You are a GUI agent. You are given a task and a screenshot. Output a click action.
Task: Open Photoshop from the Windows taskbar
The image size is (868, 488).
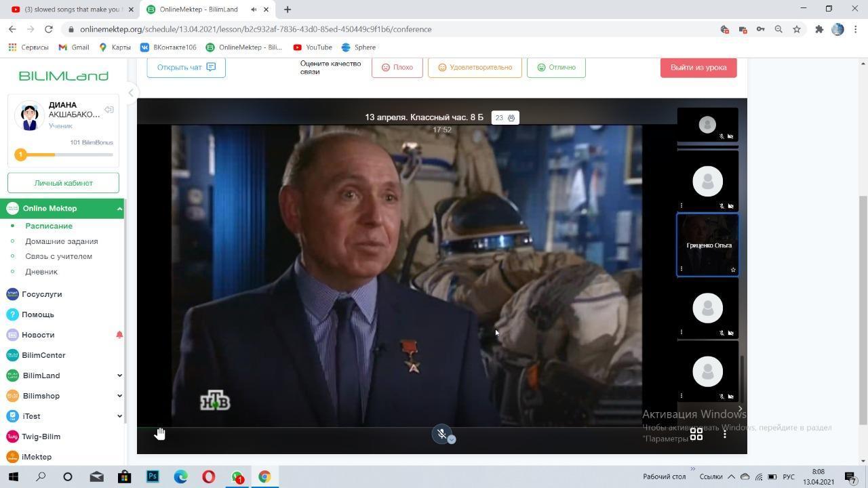[153, 476]
